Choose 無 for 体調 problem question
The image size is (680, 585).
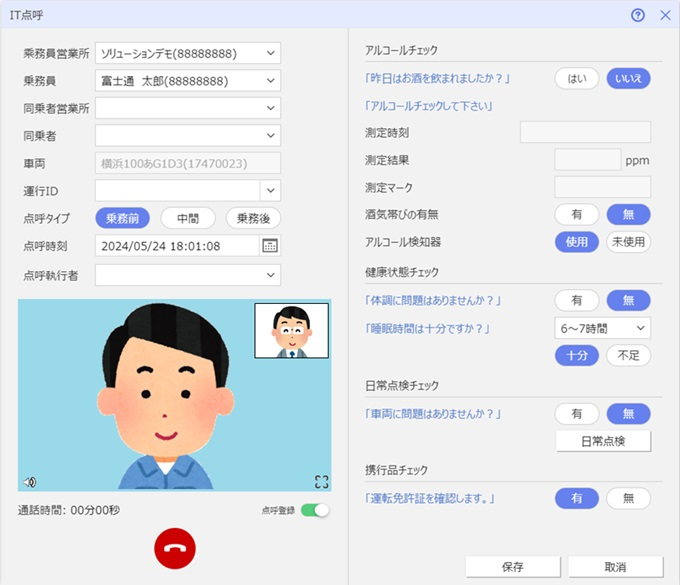tap(628, 300)
